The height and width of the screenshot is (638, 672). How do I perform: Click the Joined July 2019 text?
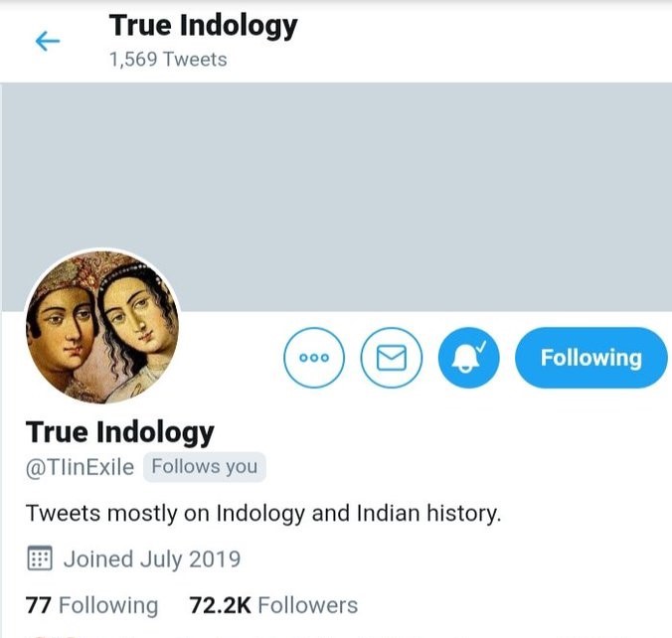pos(152,559)
